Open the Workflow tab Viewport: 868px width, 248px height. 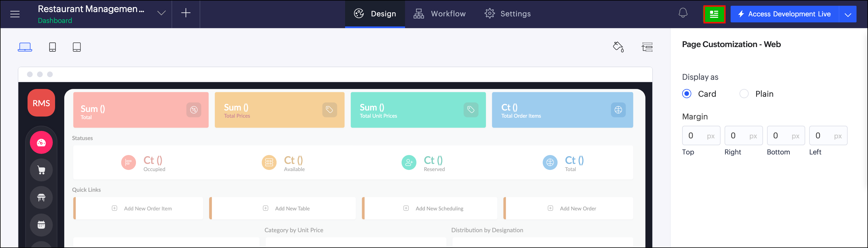pyautogui.click(x=440, y=14)
